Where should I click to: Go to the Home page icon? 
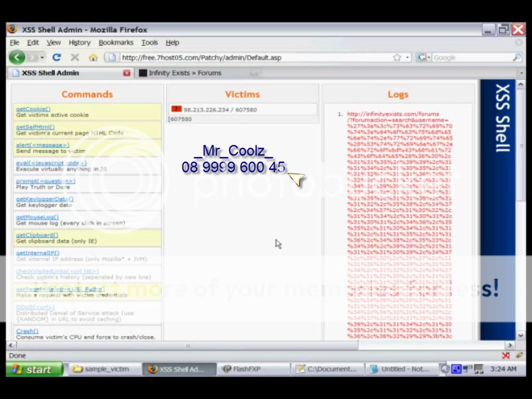[93, 58]
